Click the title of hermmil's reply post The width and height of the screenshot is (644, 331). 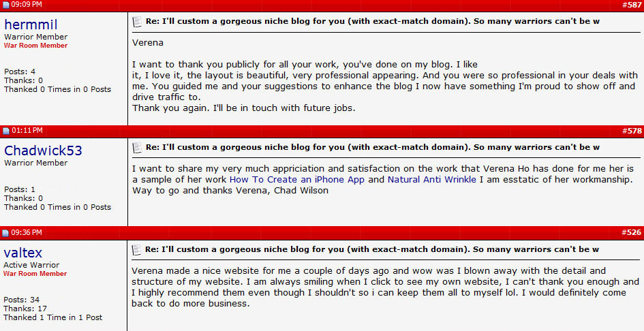(x=373, y=22)
